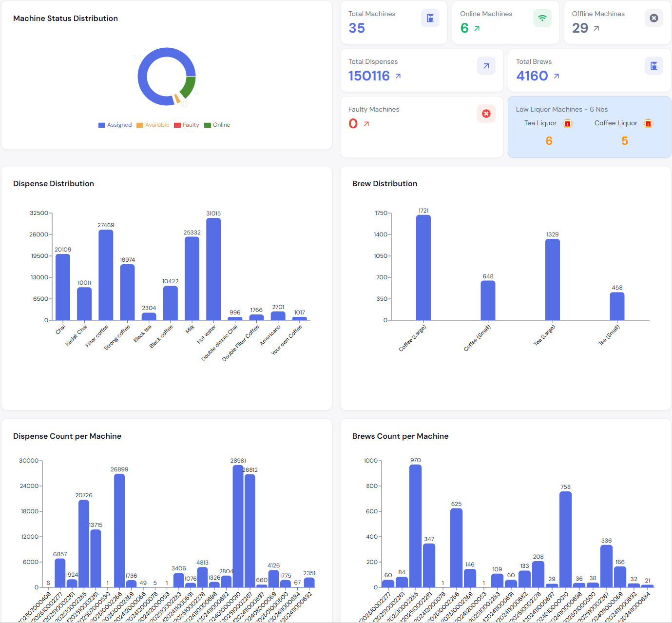This screenshot has width=672, height=623.
Task: Click the Coffee Liquor alert icon
Action: point(648,123)
